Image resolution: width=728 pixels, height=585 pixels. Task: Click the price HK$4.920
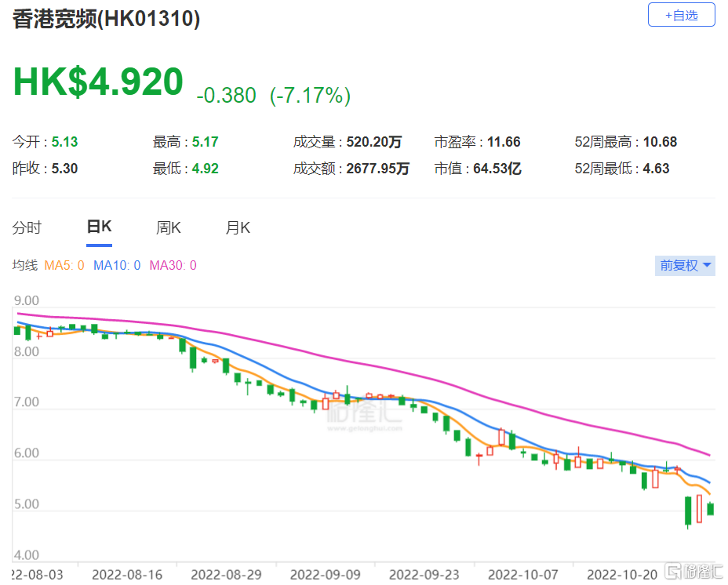click(98, 82)
